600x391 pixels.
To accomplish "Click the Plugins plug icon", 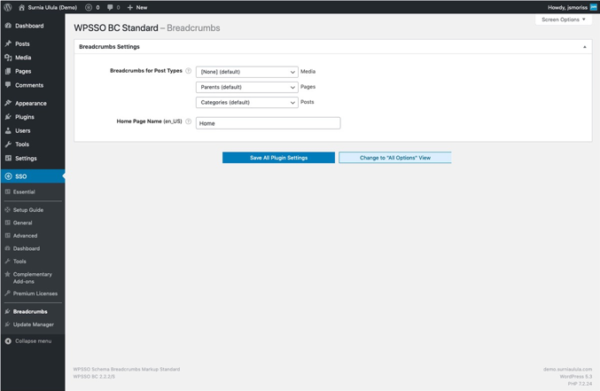I will click(8, 117).
